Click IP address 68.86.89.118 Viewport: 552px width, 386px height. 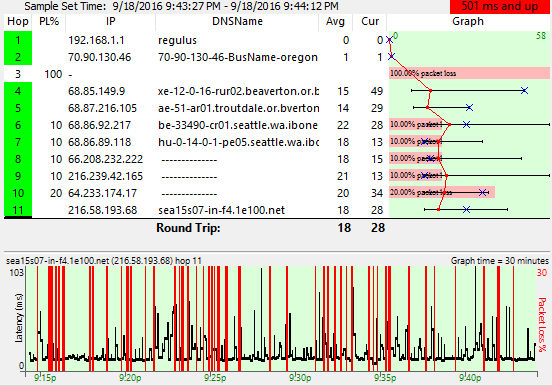(x=100, y=142)
